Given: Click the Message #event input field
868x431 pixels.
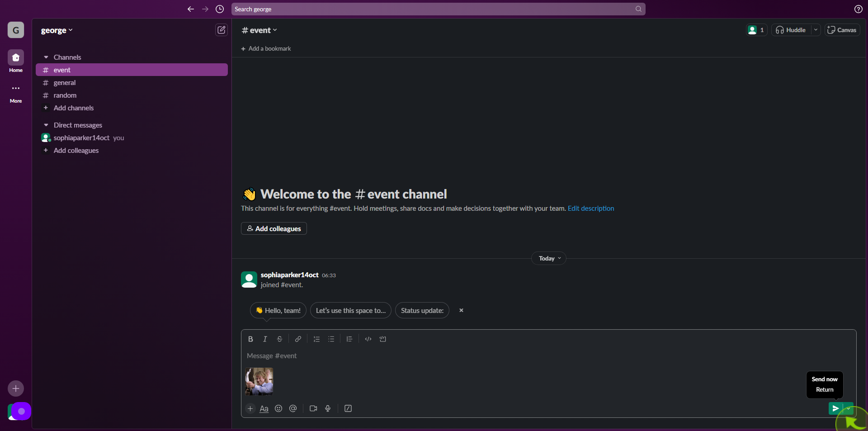Looking at the screenshot, I should [x=548, y=356].
